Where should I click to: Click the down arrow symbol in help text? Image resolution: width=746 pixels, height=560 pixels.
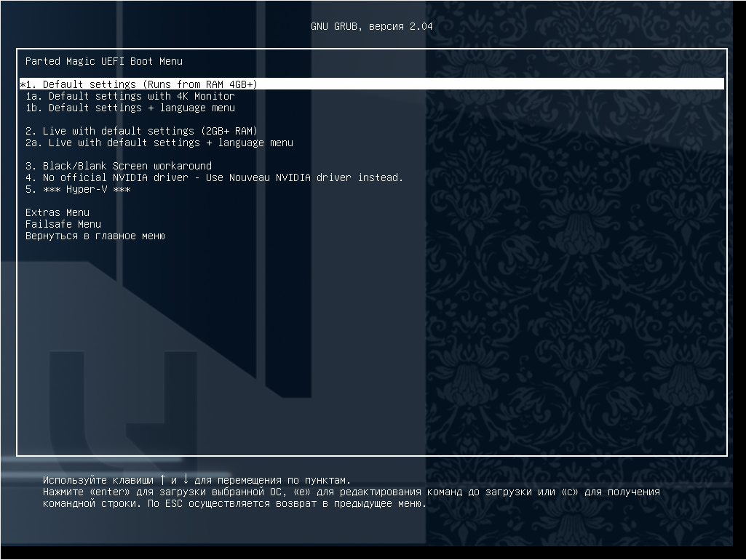click(186, 480)
